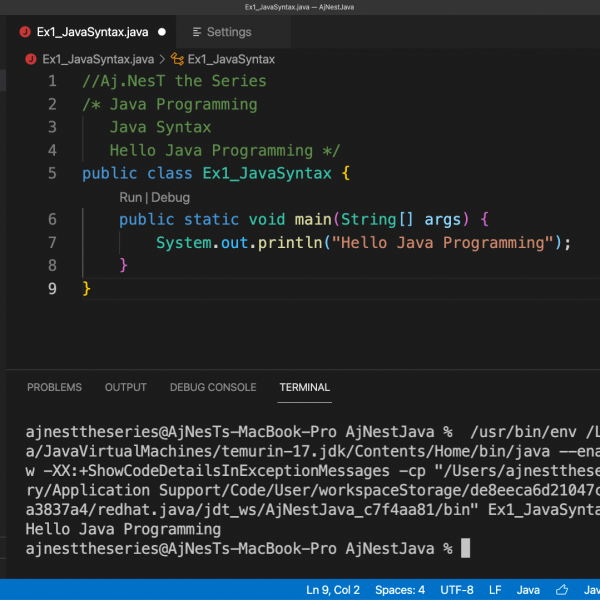Click the Java file icon on the editor tab

click(25, 32)
